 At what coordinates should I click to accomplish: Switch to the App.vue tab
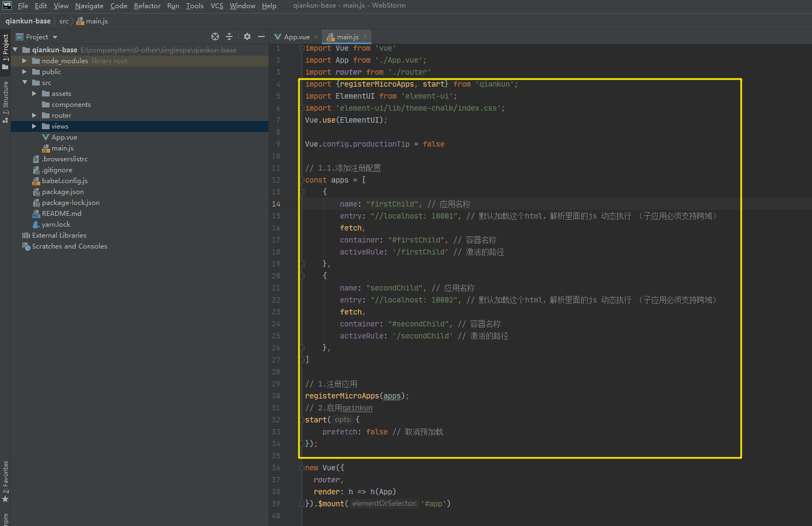coord(296,37)
